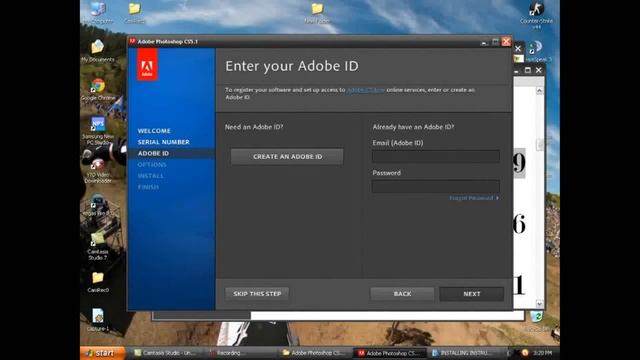Select the Welcome step in the sidebar
Viewport: 640px width, 360px height.
pyautogui.click(x=154, y=131)
